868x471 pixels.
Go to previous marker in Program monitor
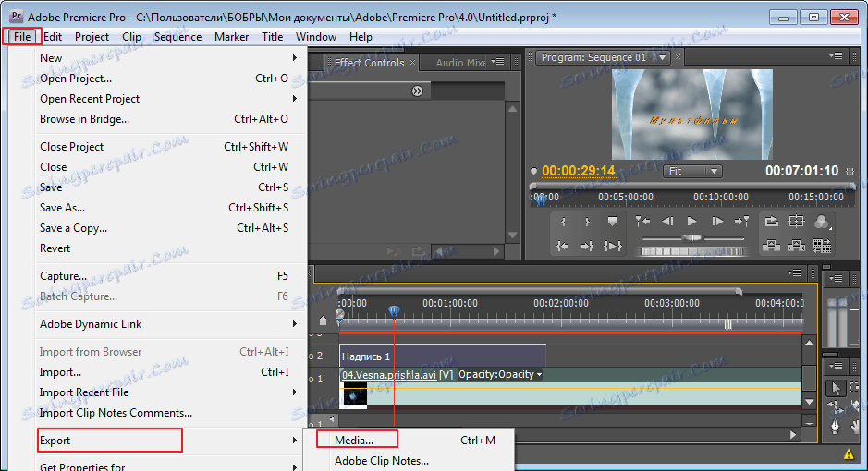(642, 222)
